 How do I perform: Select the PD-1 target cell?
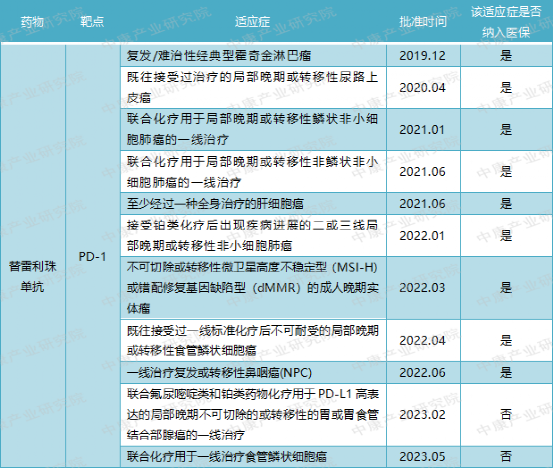pyautogui.click(x=92, y=256)
